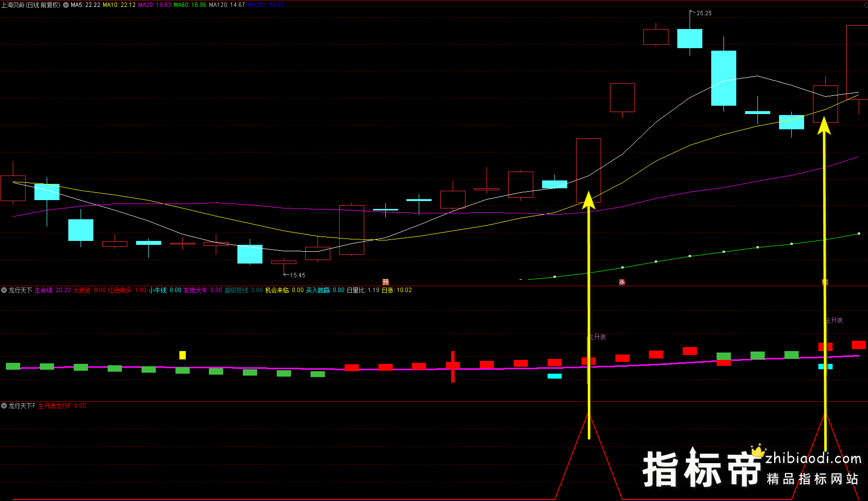Select the tall cyan candlestick below the peak

click(x=723, y=78)
